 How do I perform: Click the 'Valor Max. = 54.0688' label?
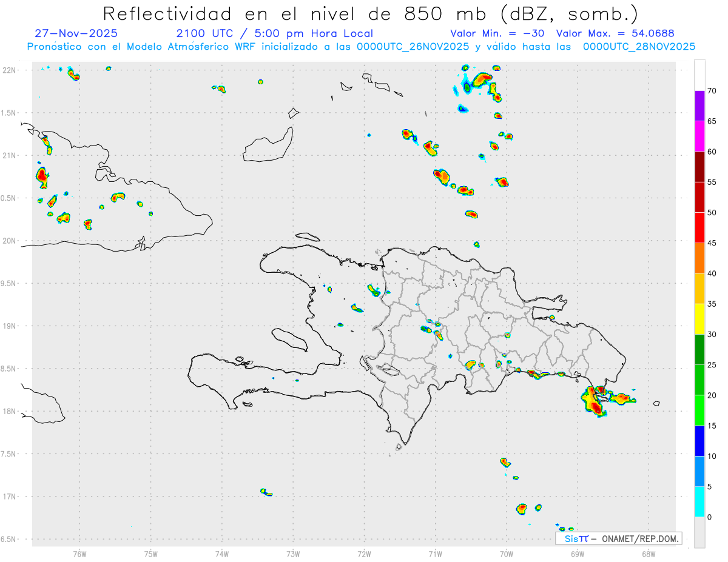click(615, 33)
